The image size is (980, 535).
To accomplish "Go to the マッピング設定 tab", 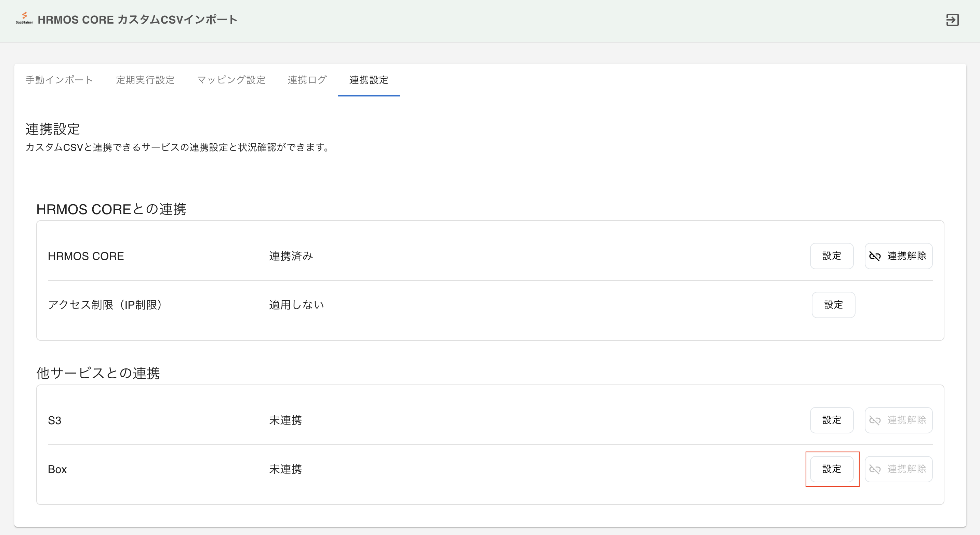I will pos(231,80).
